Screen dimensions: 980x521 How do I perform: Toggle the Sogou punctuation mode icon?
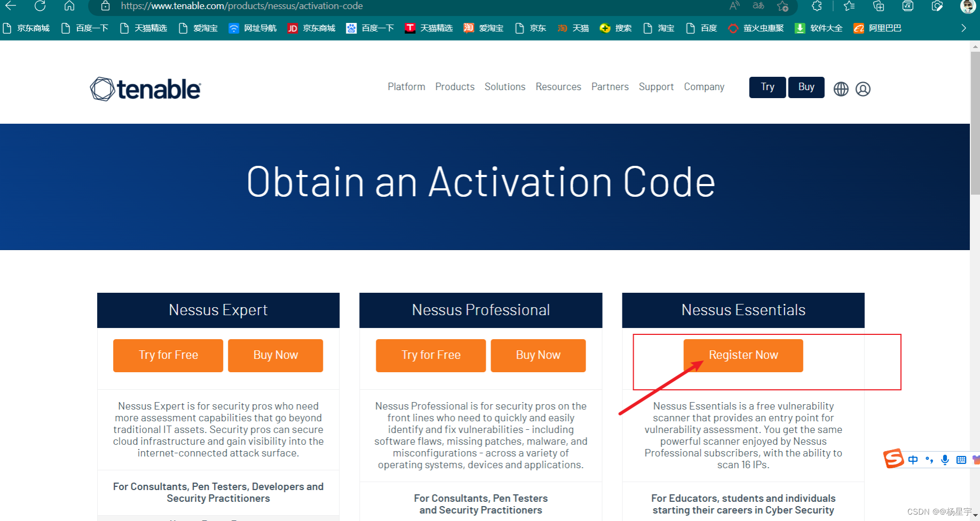point(929,460)
